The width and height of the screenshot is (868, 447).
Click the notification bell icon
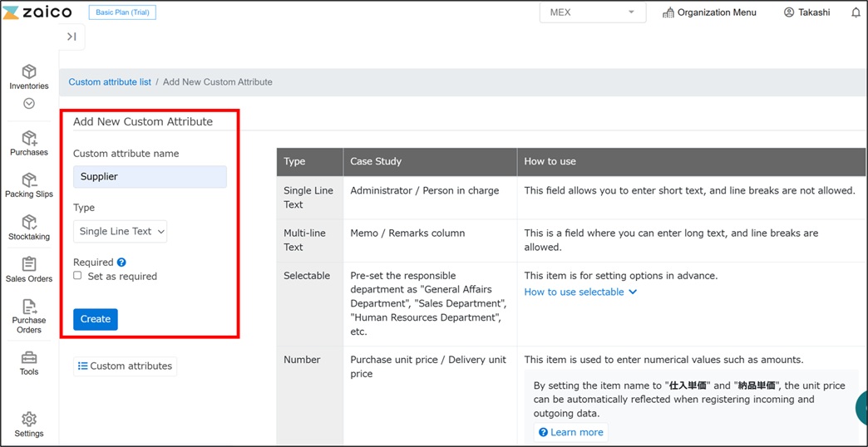tap(856, 12)
